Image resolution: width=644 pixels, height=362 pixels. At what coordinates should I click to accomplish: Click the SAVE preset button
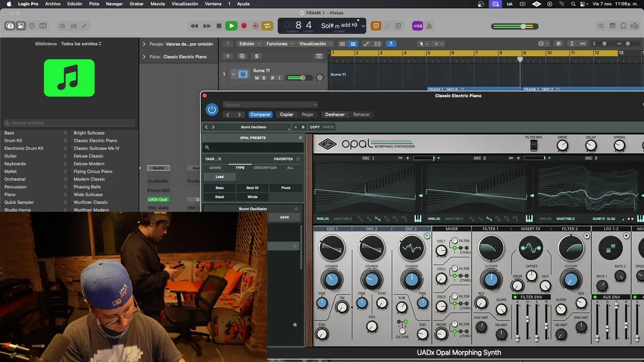[x=284, y=217]
